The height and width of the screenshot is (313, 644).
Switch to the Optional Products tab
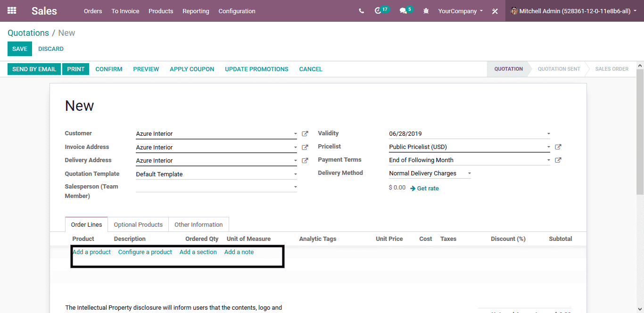138,225
